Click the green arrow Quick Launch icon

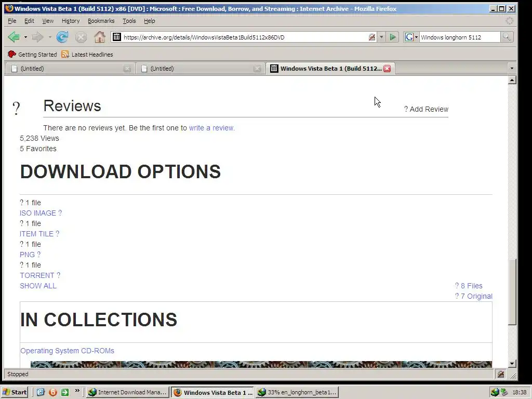point(65,392)
